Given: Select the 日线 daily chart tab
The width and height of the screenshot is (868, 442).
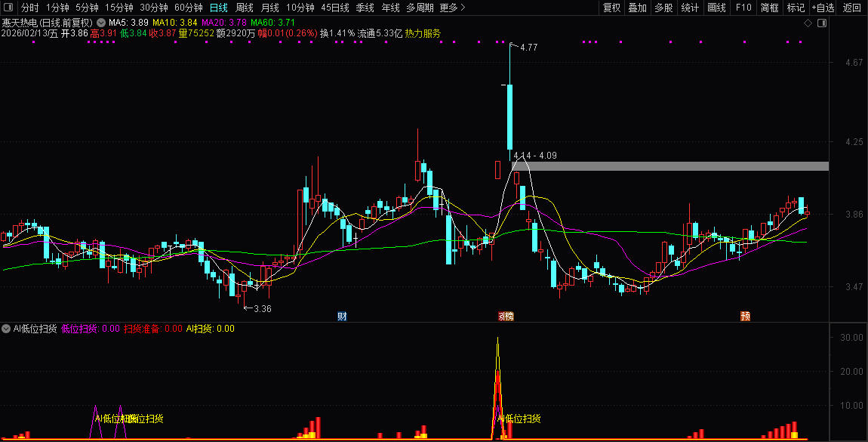Looking at the screenshot, I should [219, 8].
